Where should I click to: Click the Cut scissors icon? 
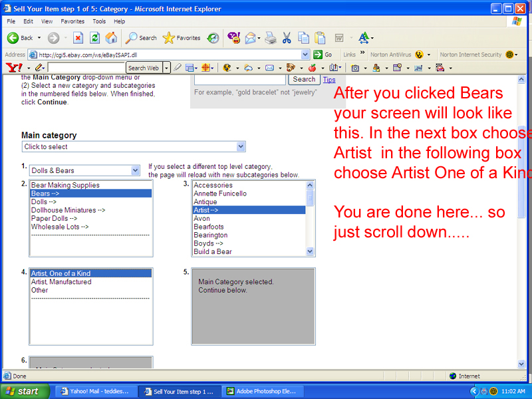(x=287, y=38)
